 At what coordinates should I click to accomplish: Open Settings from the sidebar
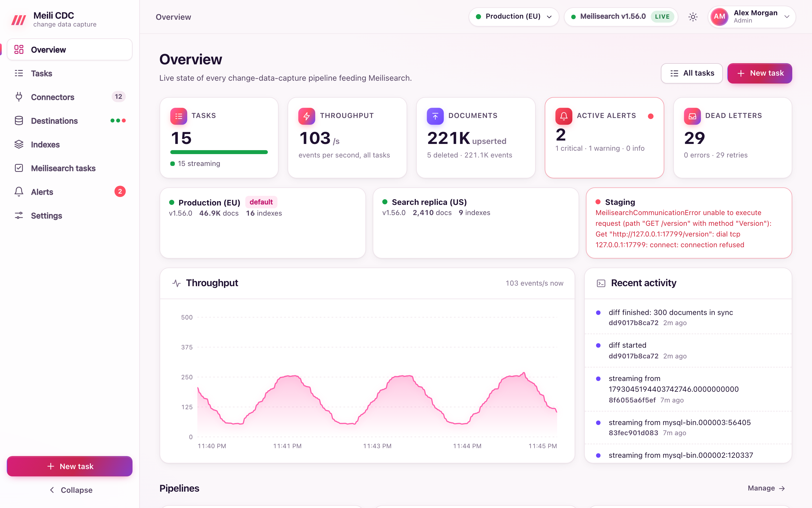[70, 215]
